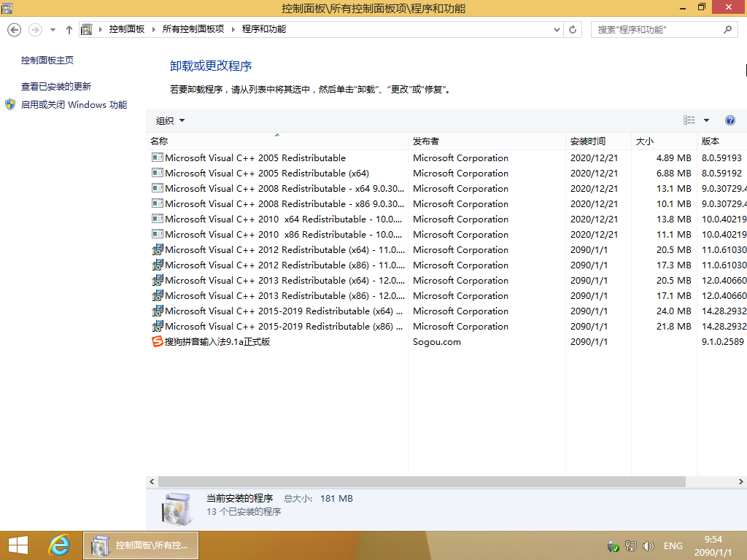Image resolution: width=747 pixels, height=560 pixels.
Task: Open 控制面板主页 link
Action: pos(47,60)
